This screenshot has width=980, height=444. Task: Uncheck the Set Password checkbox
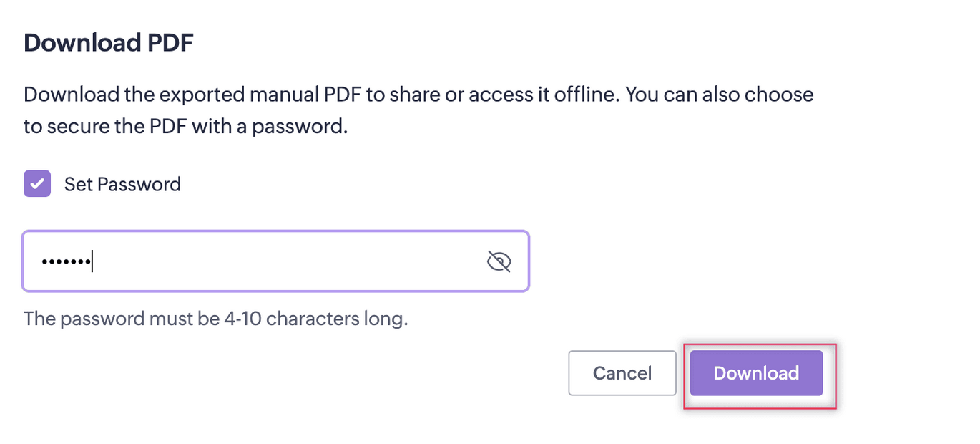point(37,184)
